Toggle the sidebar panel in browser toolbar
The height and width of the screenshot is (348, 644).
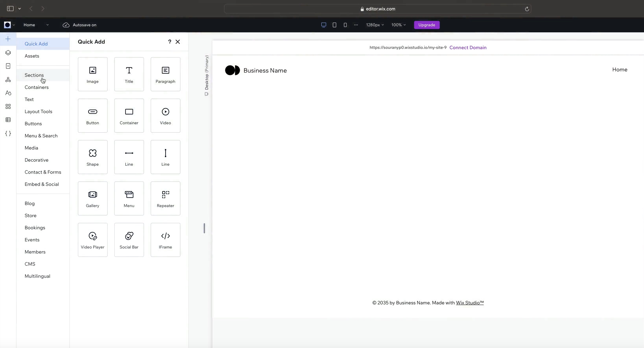[10, 8]
